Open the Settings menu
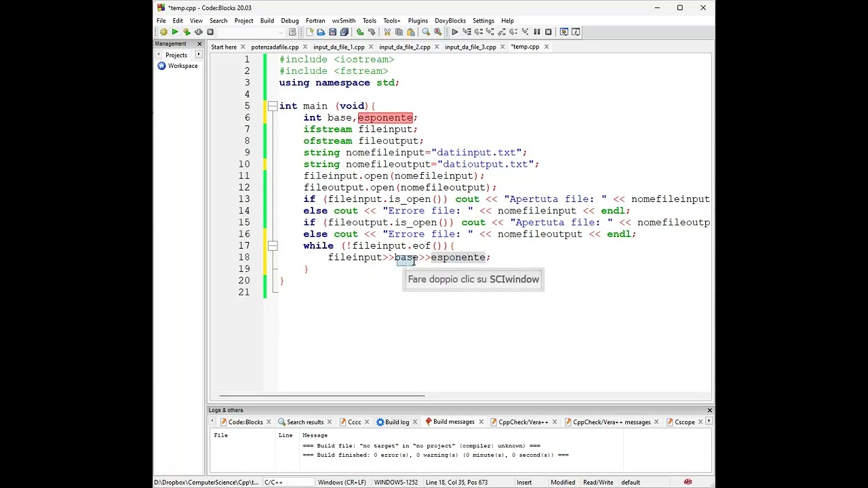The height and width of the screenshot is (488, 868). pyautogui.click(x=484, y=20)
